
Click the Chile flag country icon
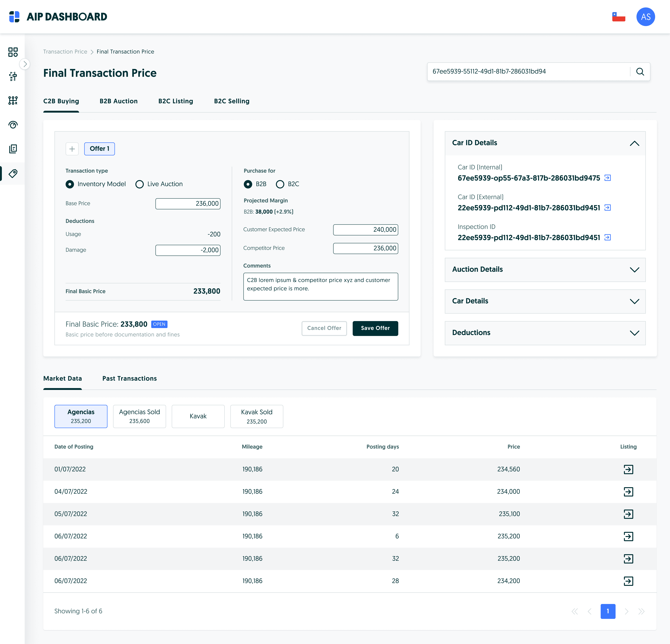(x=618, y=17)
